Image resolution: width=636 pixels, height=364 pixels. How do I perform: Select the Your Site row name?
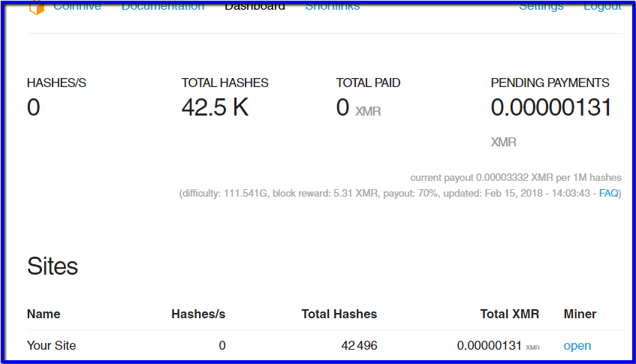(51, 345)
